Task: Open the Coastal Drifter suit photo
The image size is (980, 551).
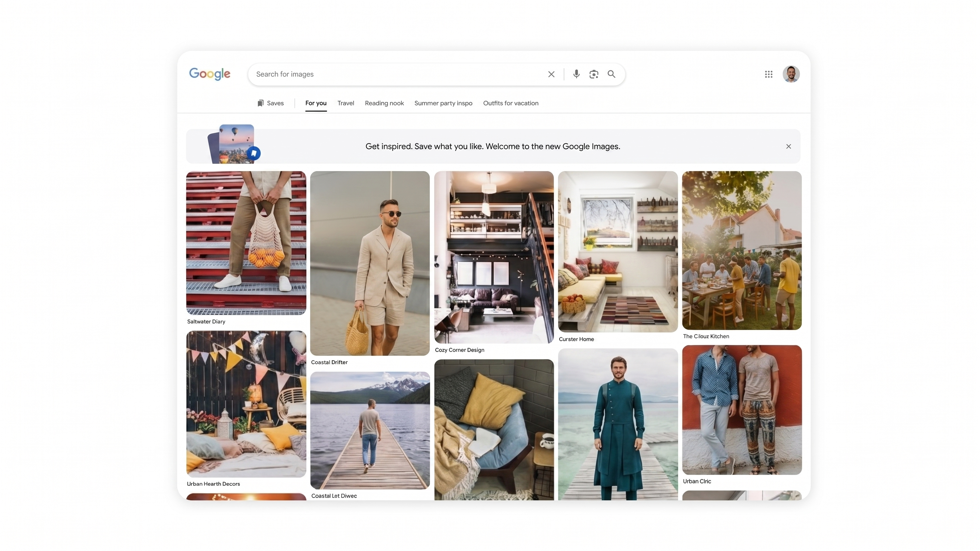Action: 370,263
